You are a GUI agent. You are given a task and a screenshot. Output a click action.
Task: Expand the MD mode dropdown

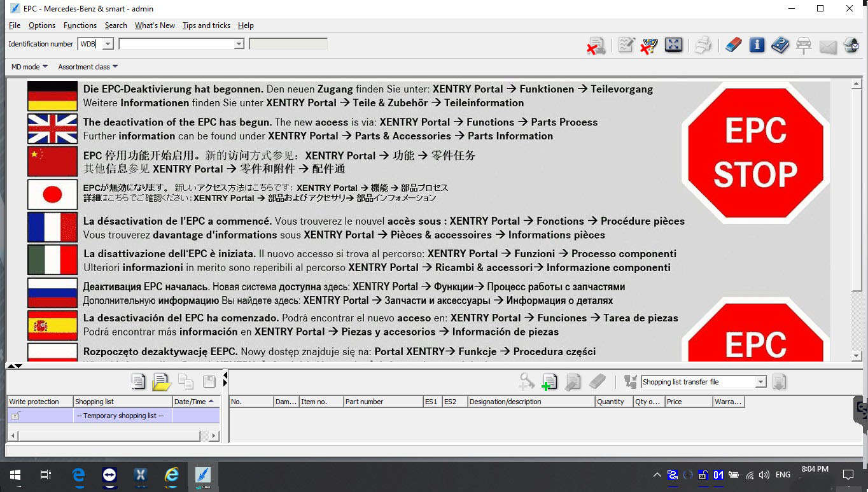tap(29, 67)
